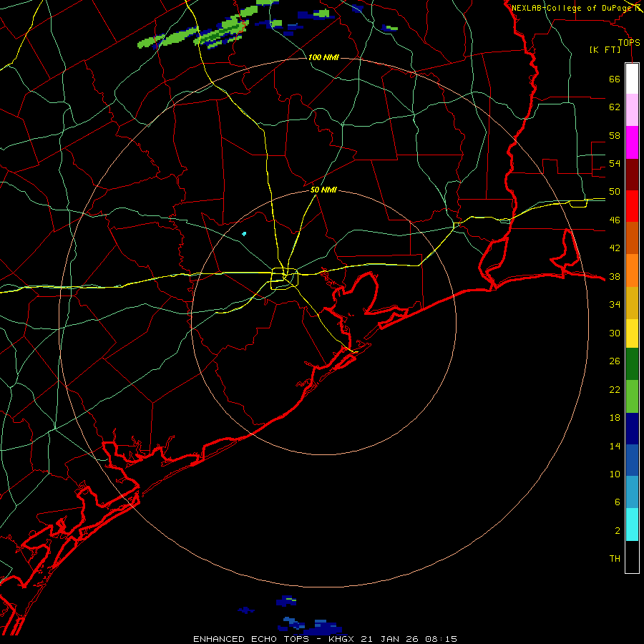Click the "46" legend value

coord(615,220)
